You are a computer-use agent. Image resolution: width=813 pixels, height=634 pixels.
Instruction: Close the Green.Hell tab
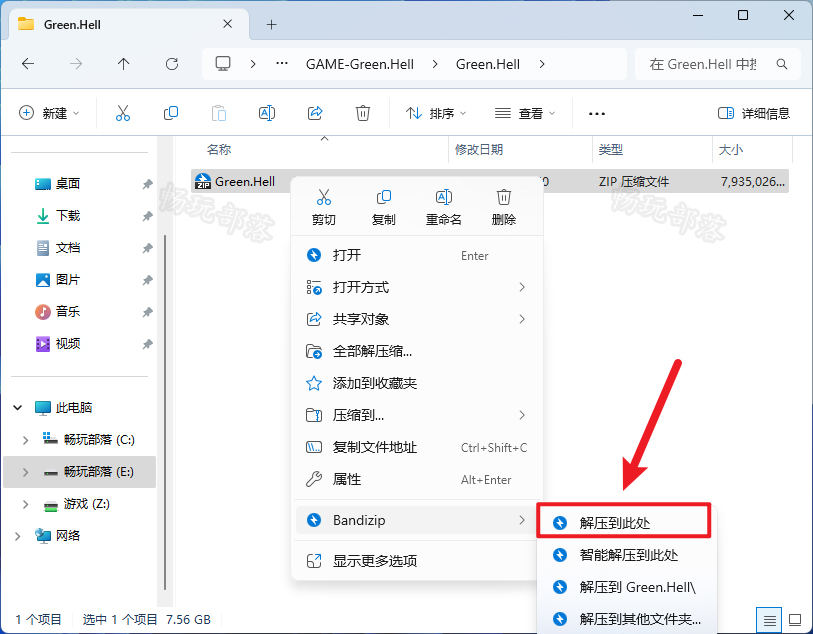point(227,24)
